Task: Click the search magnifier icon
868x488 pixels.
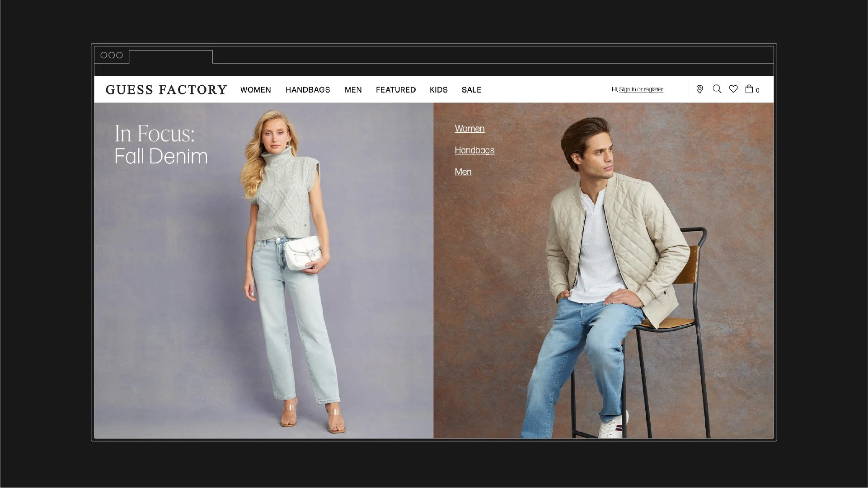Action: coord(717,89)
